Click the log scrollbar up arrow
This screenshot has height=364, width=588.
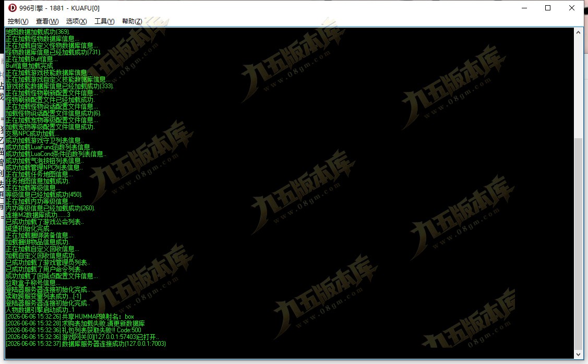coord(579,32)
